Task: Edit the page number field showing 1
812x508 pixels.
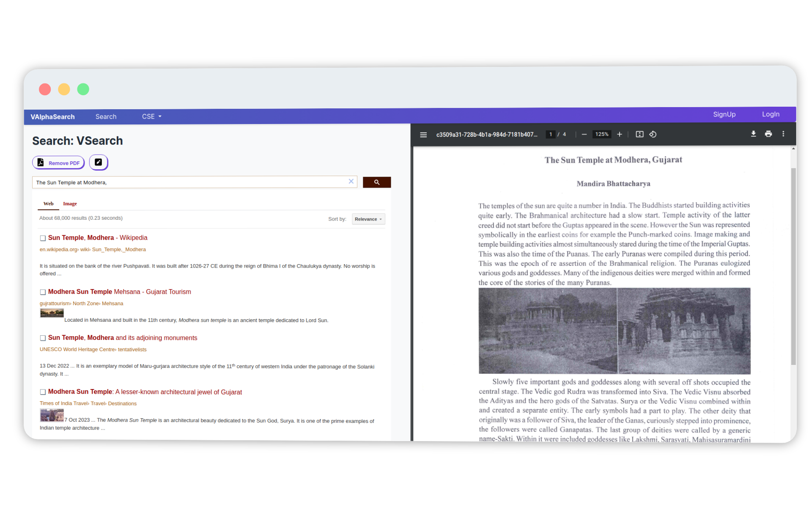Action: [x=551, y=134]
